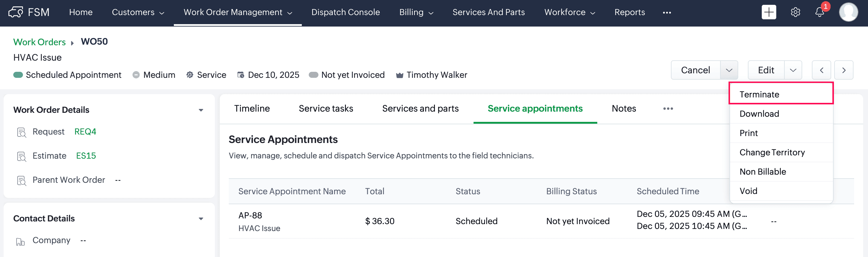
Task: Expand the Customers menu
Action: [x=138, y=12]
